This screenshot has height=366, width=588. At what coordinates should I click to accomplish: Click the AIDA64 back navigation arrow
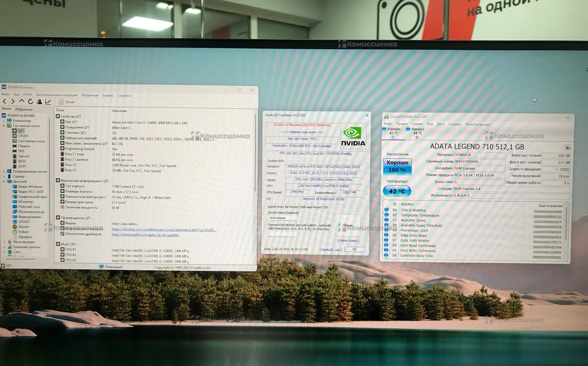click(x=5, y=102)
